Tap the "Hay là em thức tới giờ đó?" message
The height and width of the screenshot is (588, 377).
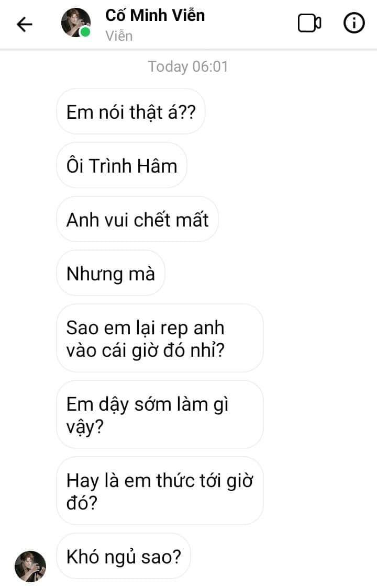(x=159, y=491)
